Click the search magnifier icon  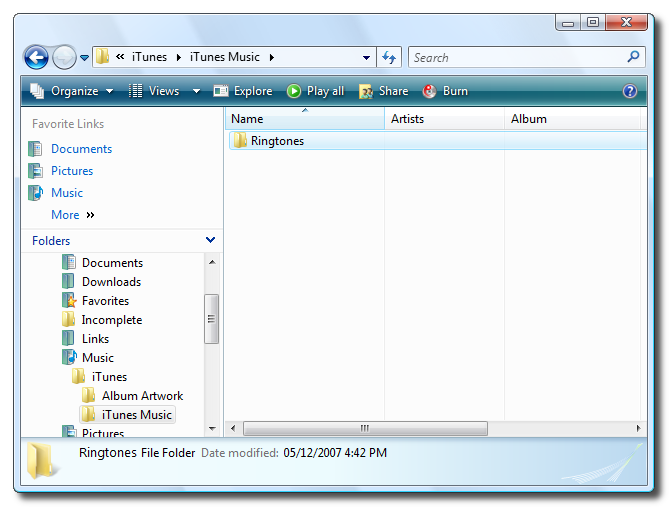click(x=633, y=57)
